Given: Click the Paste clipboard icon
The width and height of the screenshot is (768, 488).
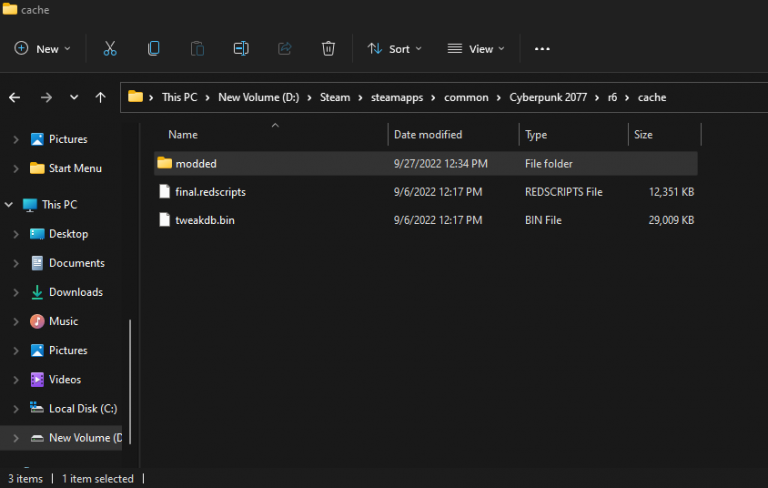Looking at the screenshot, I should click(x=197, y=48).
